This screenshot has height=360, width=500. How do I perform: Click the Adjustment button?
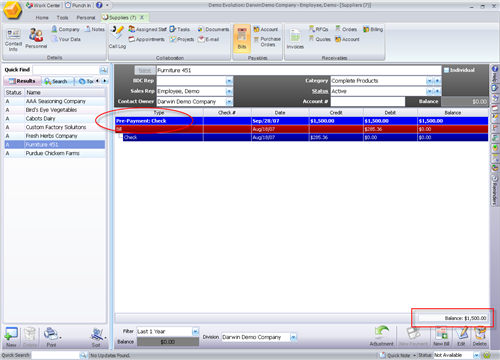(x=382, y=336)
